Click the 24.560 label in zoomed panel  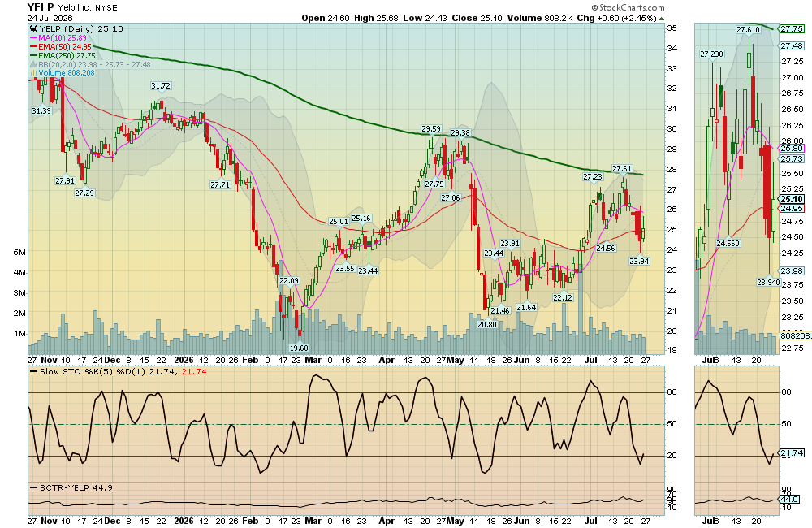point(728,243)
